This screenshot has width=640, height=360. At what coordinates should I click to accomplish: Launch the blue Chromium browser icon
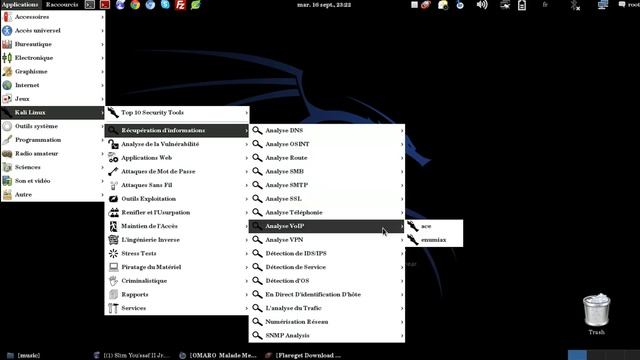point(150,5)
